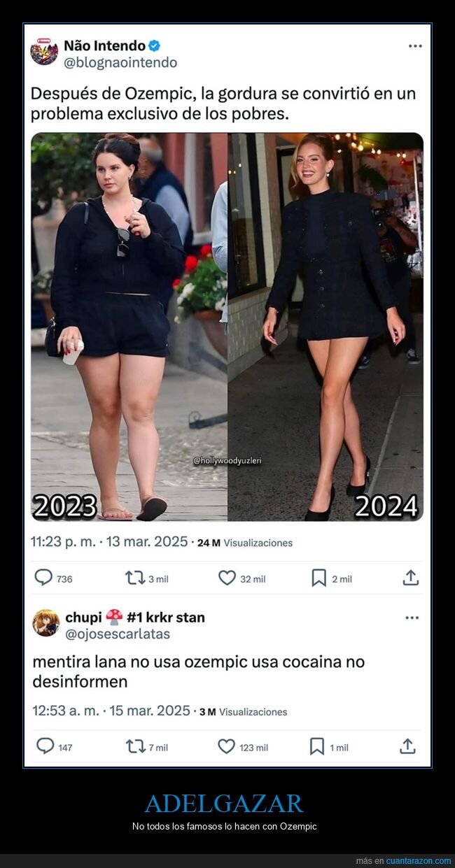Image resolution: width=455 pixels, height=868 pixels.
Task: Click the @ojosescarlatas handle
Action: (x=118, y=634)
